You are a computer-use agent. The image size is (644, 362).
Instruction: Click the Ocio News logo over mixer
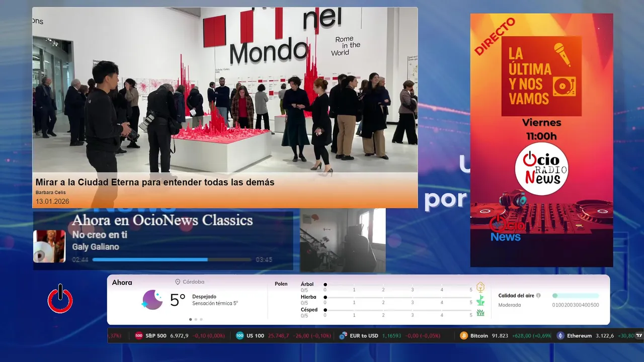tap(507, 228)
